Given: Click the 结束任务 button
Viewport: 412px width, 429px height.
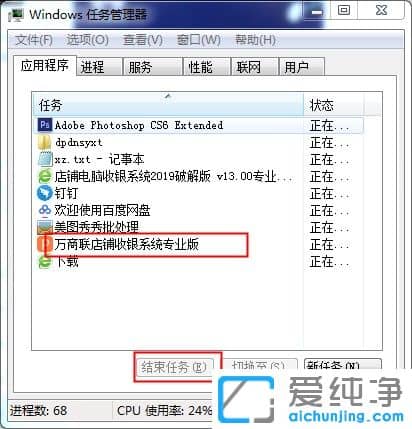Looking at the screenshot, I should point(174,367).
